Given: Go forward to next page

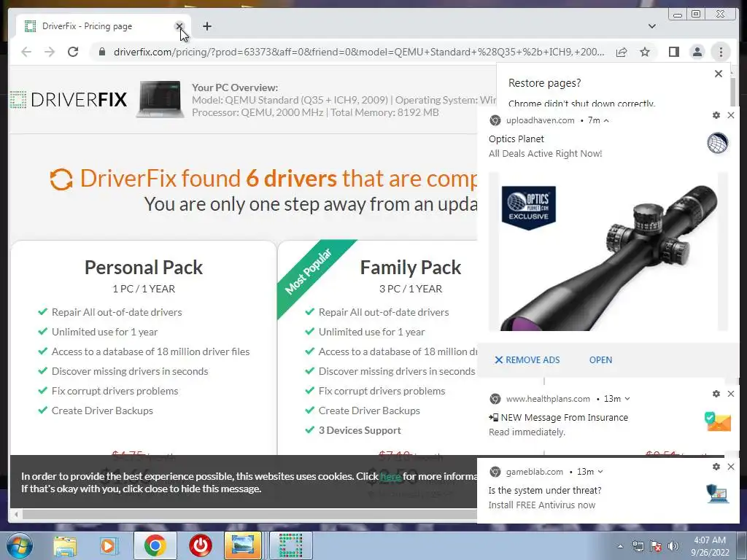Looking at the screenshot, I should 50,52.
